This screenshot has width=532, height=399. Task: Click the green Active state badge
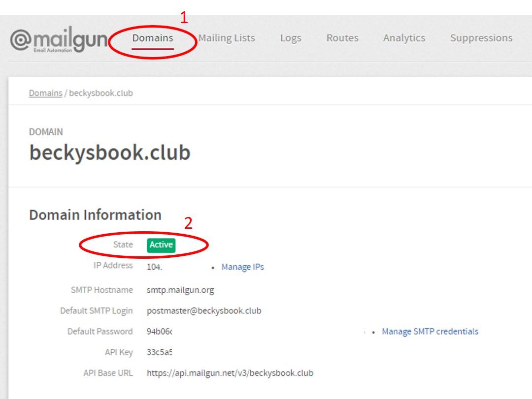(x=161, y=245)
